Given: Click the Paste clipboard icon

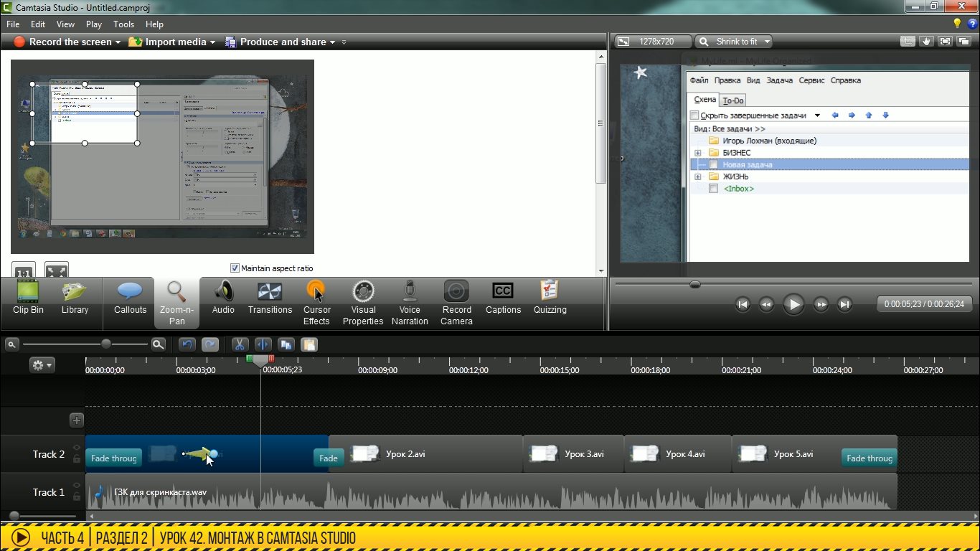Looking at the screenshot, I should point(308,344).
